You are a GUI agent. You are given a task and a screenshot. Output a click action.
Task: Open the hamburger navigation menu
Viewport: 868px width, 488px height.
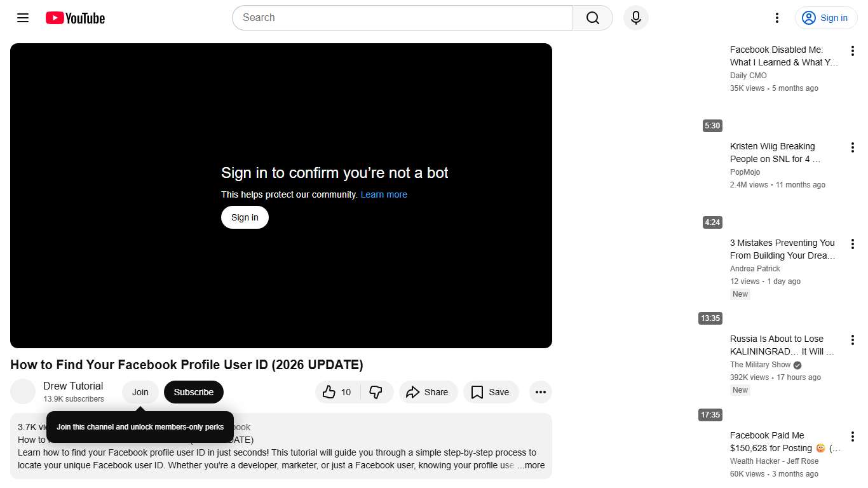(x=22, y=18)
